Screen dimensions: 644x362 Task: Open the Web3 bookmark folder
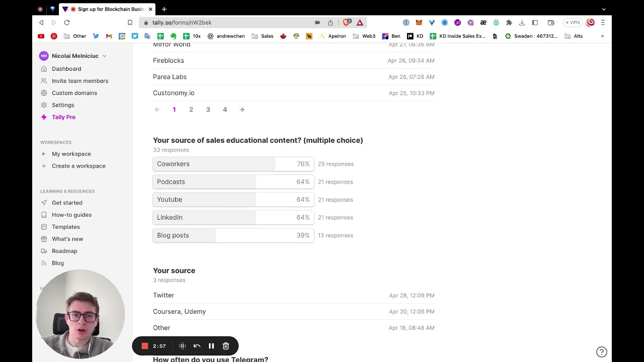click(x=364, y=36)
